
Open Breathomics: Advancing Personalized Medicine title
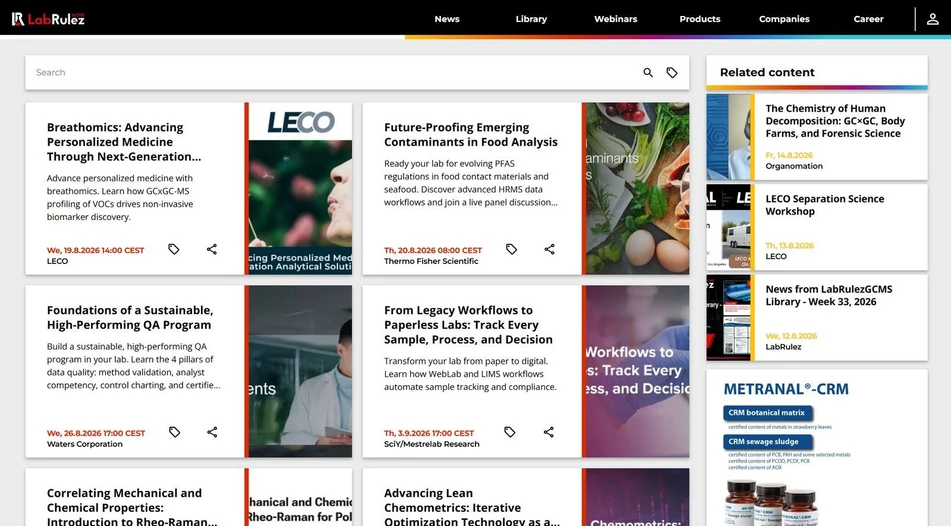tap(124, 142)
